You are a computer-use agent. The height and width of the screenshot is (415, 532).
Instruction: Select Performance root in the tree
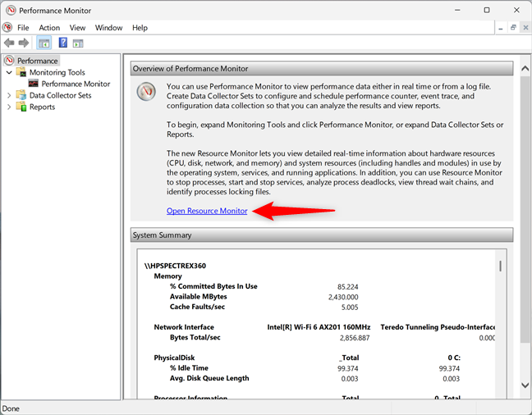point(37,61)
